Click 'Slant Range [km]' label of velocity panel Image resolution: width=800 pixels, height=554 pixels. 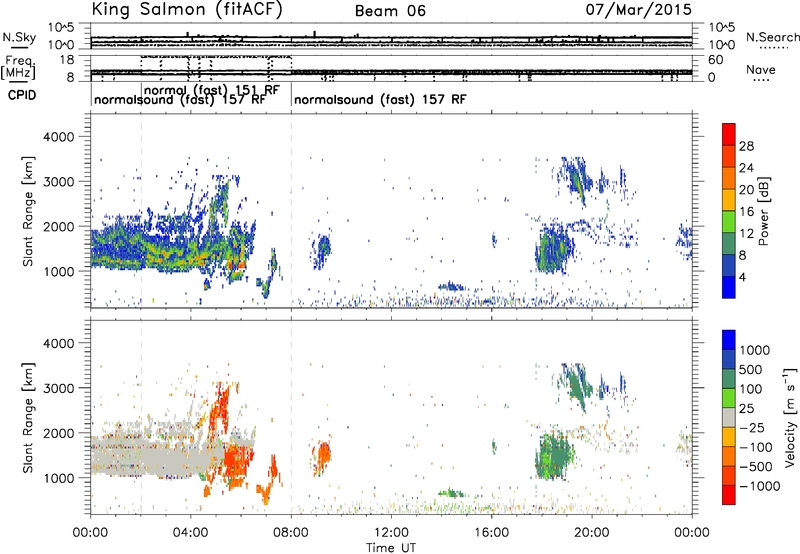[x=28, y=417]
